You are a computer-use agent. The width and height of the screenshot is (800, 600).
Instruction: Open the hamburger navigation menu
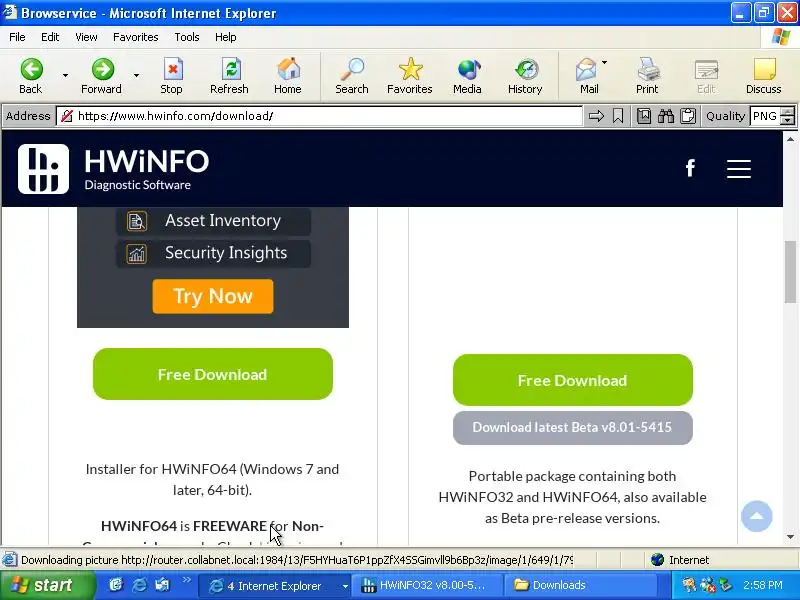(x=739, y=168)
